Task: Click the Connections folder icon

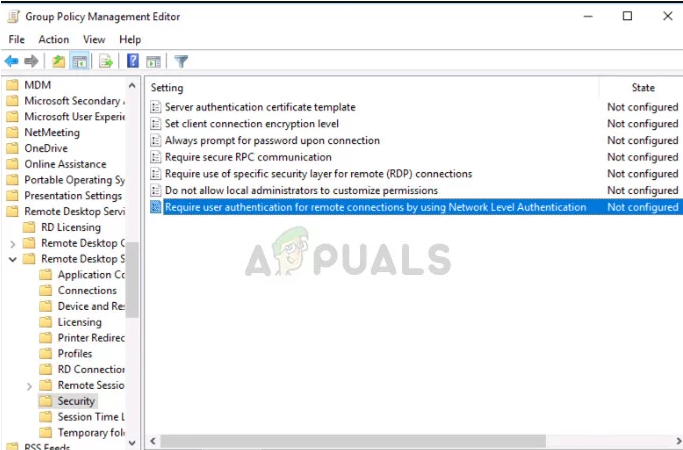Action: 45,291
